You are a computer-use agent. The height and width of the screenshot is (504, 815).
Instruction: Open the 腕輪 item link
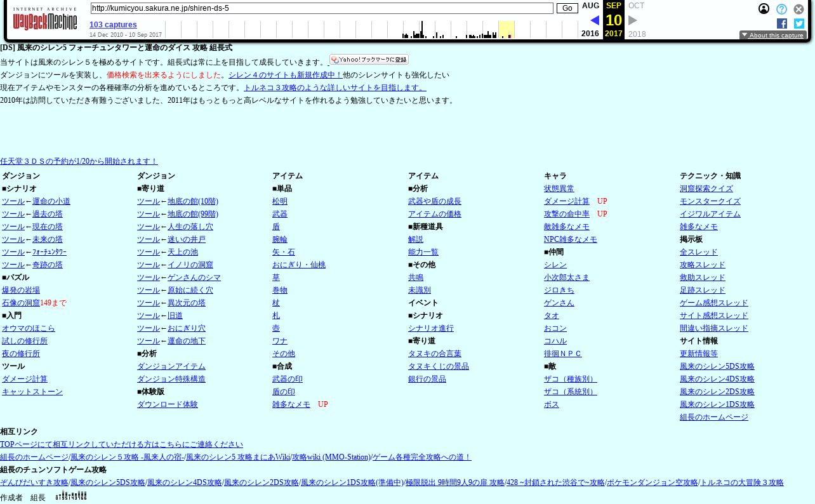pos(280,239)
